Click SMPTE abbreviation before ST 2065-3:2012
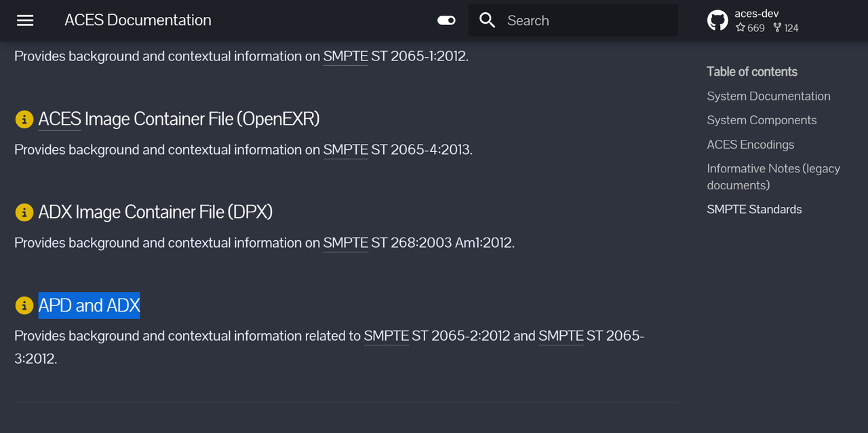Image resolution: width=868 pixels, height=433 pixels. click(x=561, y=335)
